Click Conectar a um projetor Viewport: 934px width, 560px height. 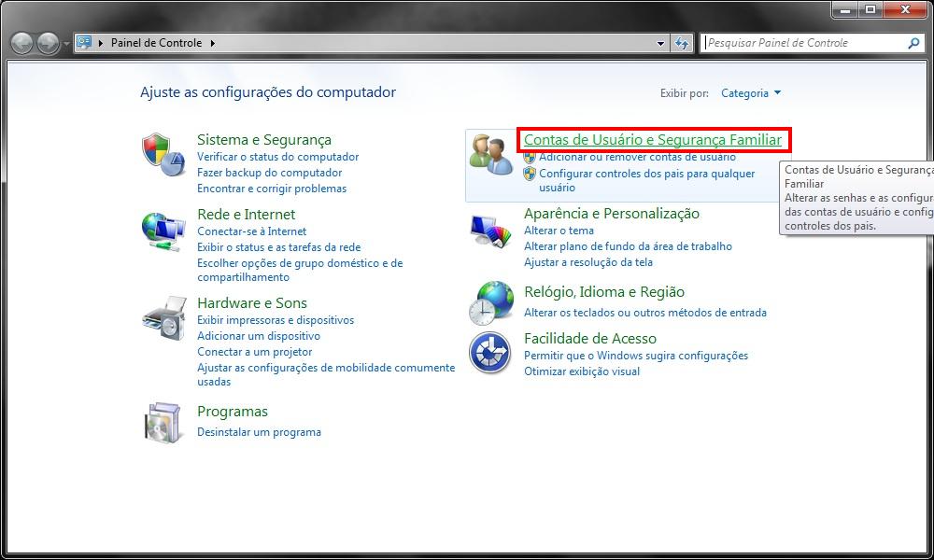coord(254,352)
